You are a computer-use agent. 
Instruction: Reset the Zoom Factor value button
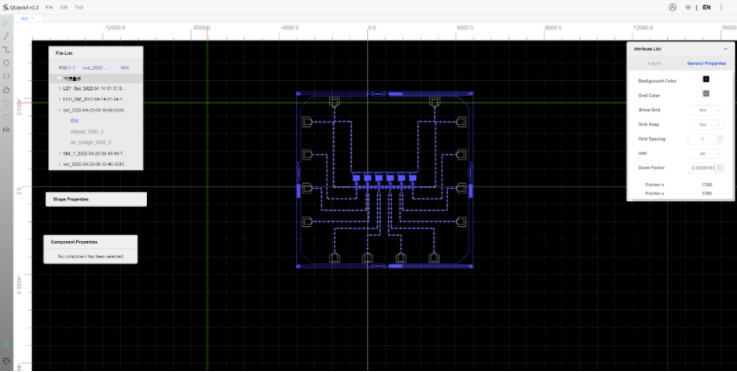720,167
